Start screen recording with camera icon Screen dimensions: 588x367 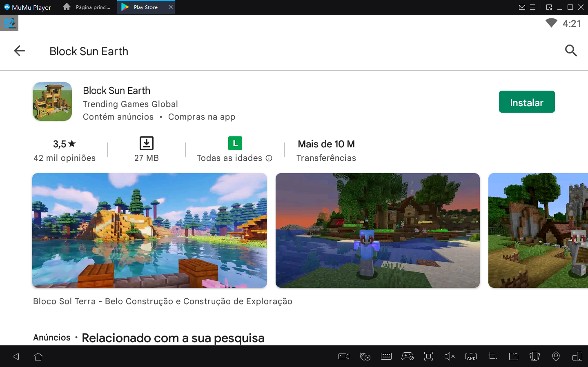344,356
